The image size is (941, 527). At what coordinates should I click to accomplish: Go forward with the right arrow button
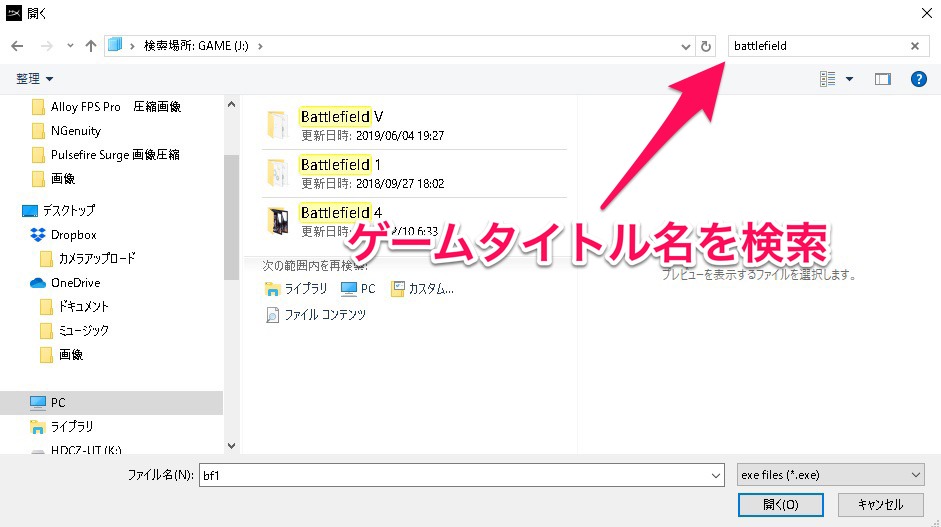46,46
